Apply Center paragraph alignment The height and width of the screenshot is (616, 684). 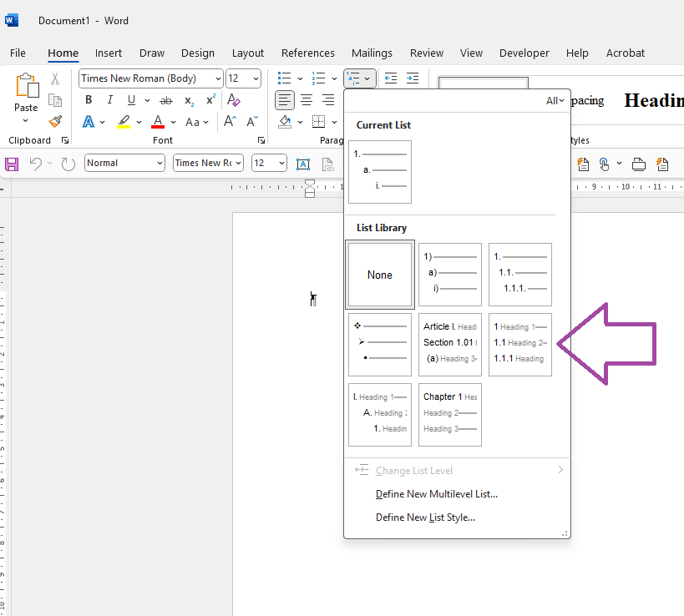[307, 100]
